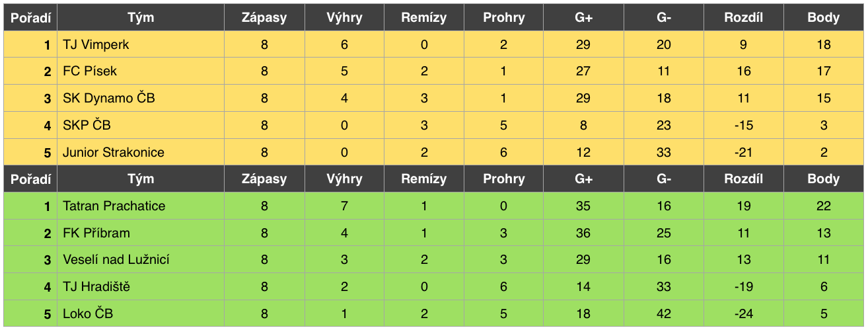The width and height of the screenshot is (868, 332).
Task: Click the top Zápasy column header
Action: coord(264,17)
